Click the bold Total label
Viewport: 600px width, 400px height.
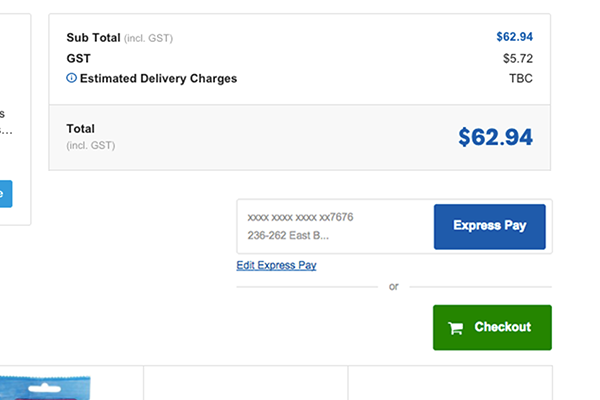click(80, 129)
